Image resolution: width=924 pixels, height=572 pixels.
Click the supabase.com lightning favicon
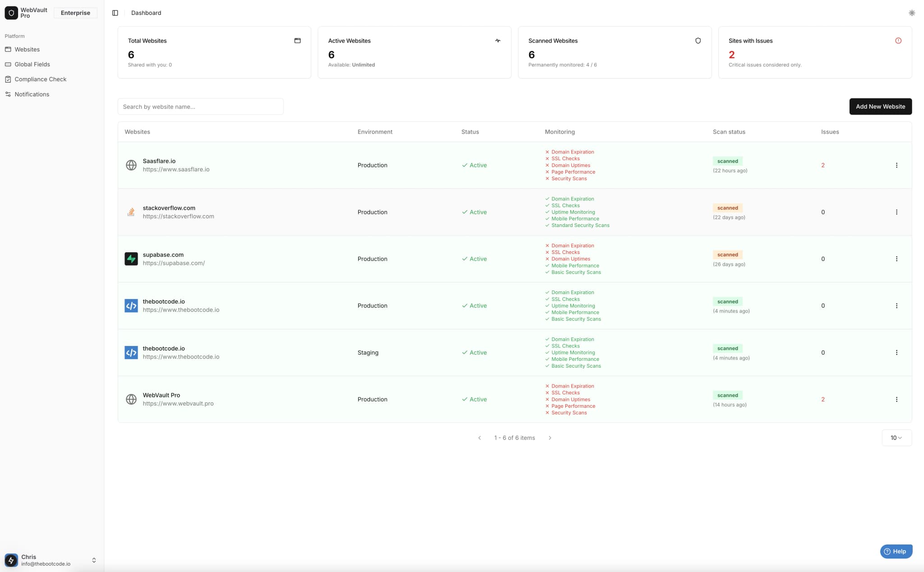(131, 259)
